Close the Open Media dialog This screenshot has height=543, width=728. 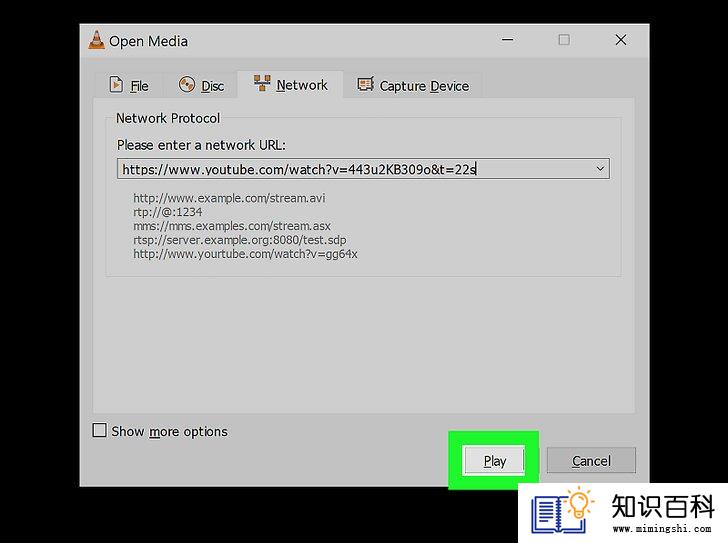tap(621, 40)
